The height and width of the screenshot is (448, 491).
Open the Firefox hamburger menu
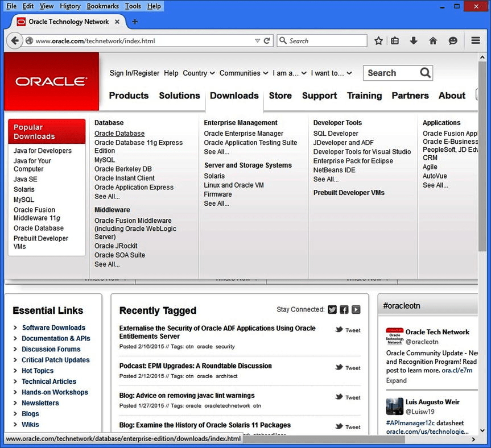click(476, 41)
